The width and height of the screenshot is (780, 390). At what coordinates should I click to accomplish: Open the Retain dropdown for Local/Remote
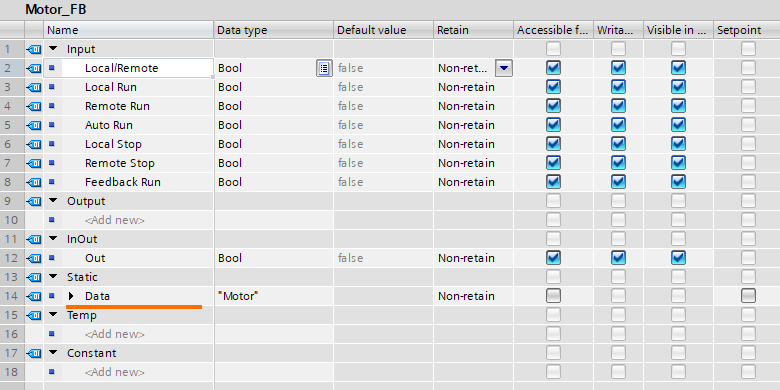(504, 68)
